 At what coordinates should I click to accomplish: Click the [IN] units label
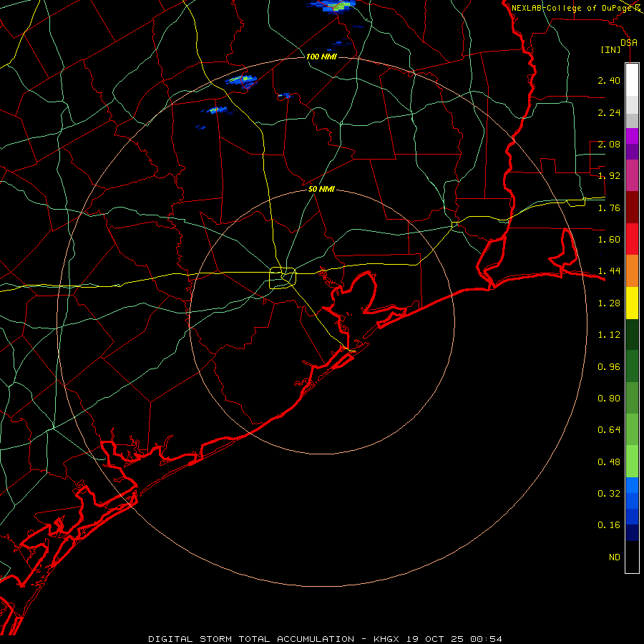click(x=610, y=49)
